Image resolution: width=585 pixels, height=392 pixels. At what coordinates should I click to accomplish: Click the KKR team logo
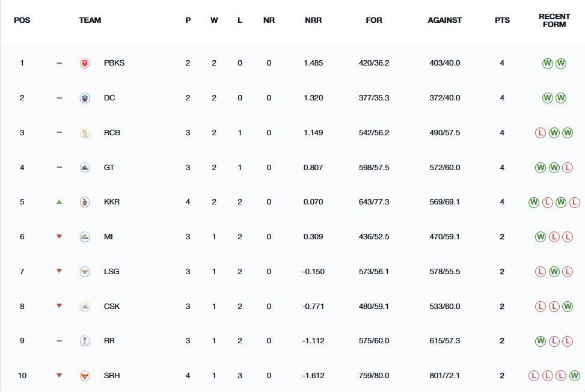tap(85, 202)
